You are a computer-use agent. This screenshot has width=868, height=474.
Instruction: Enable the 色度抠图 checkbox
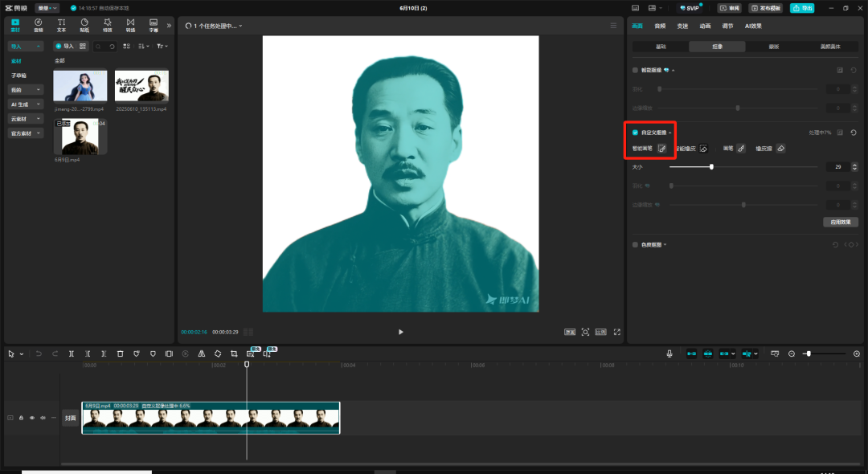634,244
